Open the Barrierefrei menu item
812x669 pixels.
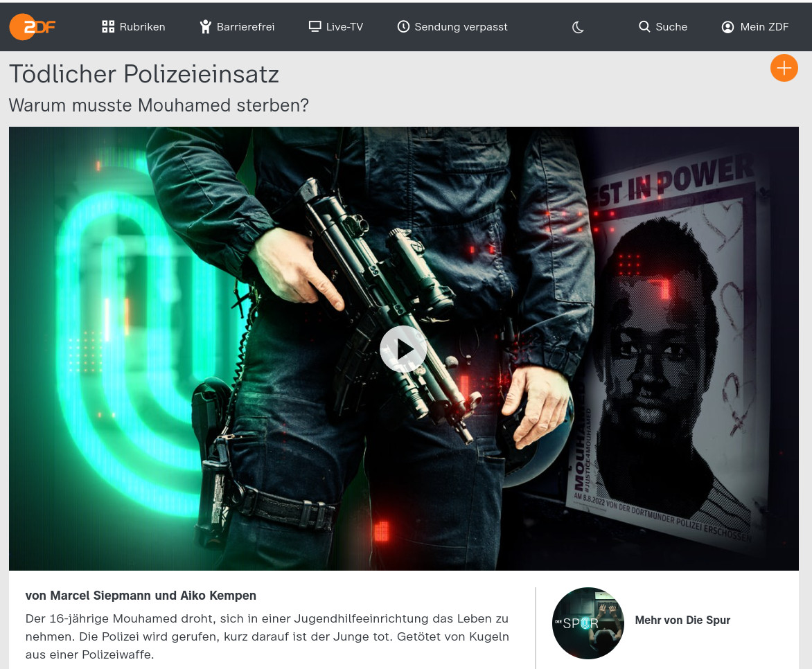click(245, 27)
